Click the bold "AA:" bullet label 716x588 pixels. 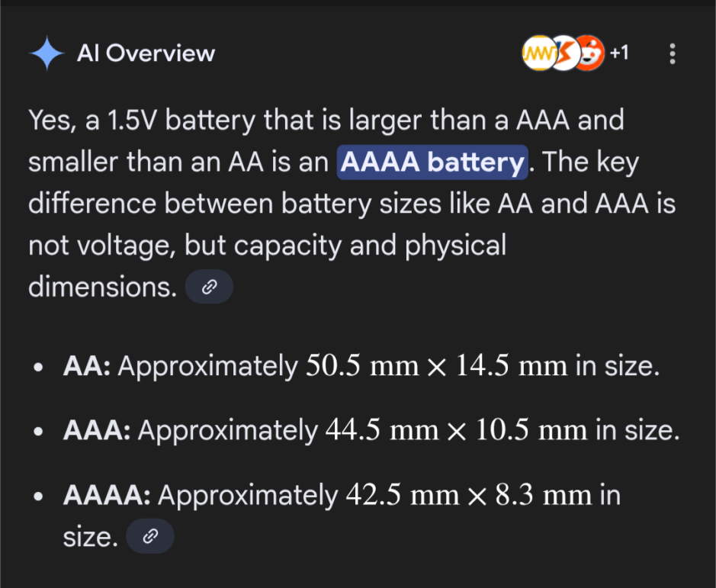click(88, 367)
